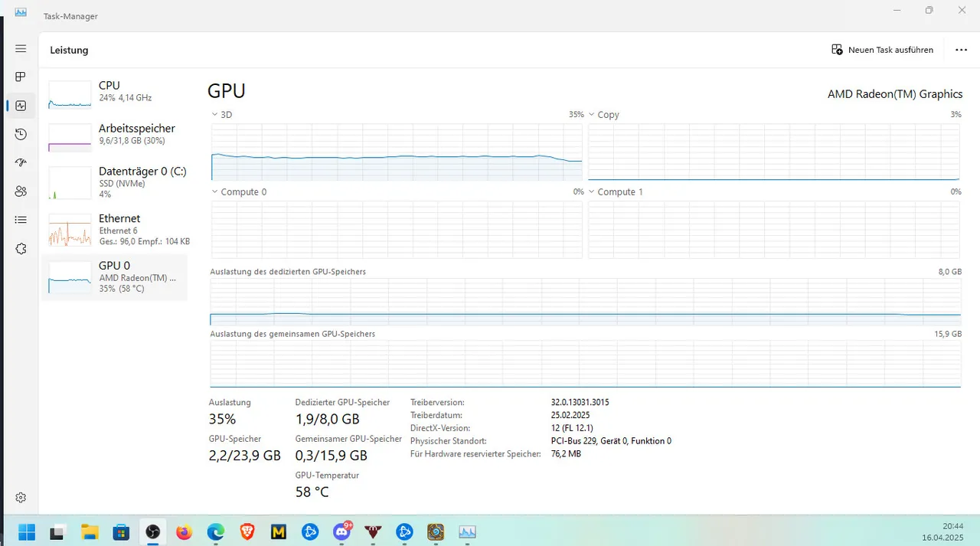Screen dimensions: 980x546
Task: Open the Details list sidebar icon
Action: click(x=21, y=220)
